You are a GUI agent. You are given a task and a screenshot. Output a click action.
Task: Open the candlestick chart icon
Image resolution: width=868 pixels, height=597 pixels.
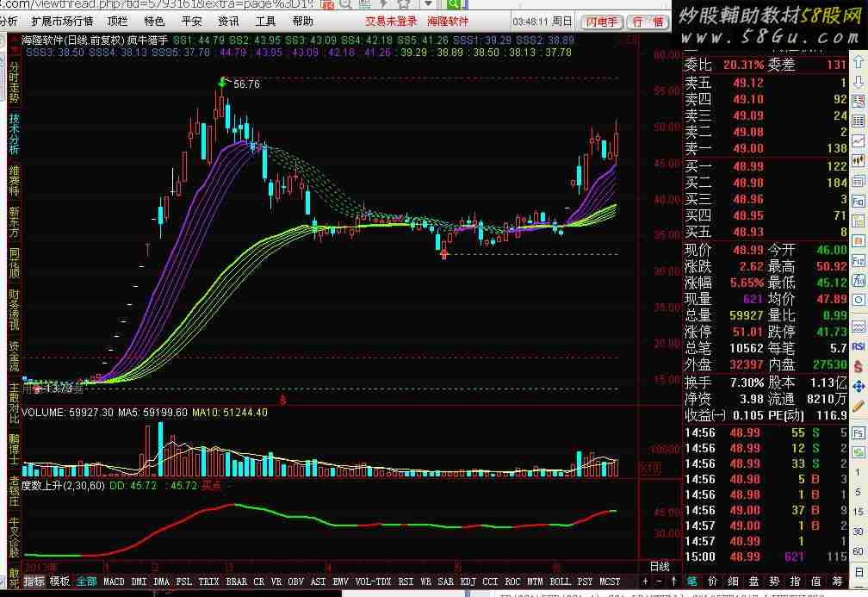point(858,161)
